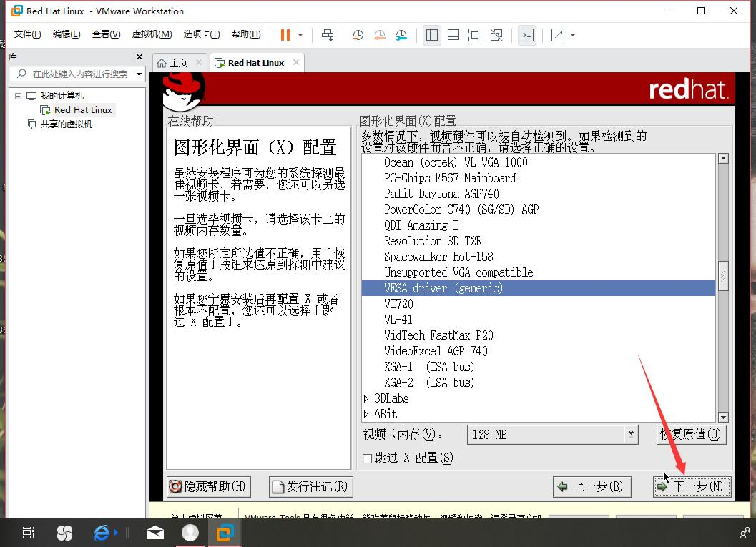Image resolution: width=756 pixels, height=547 pixels.
Task: Expand the 3DLabs vendor group
Action: 366,398
